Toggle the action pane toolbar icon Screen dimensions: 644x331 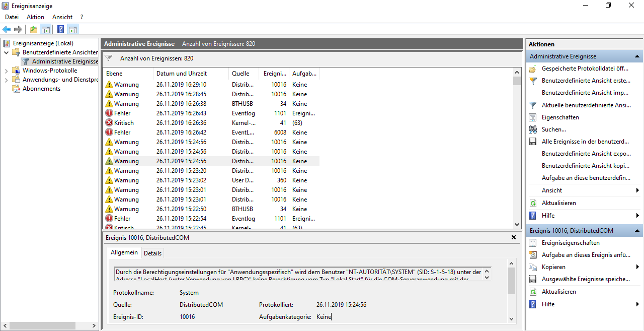coord(72,29)
